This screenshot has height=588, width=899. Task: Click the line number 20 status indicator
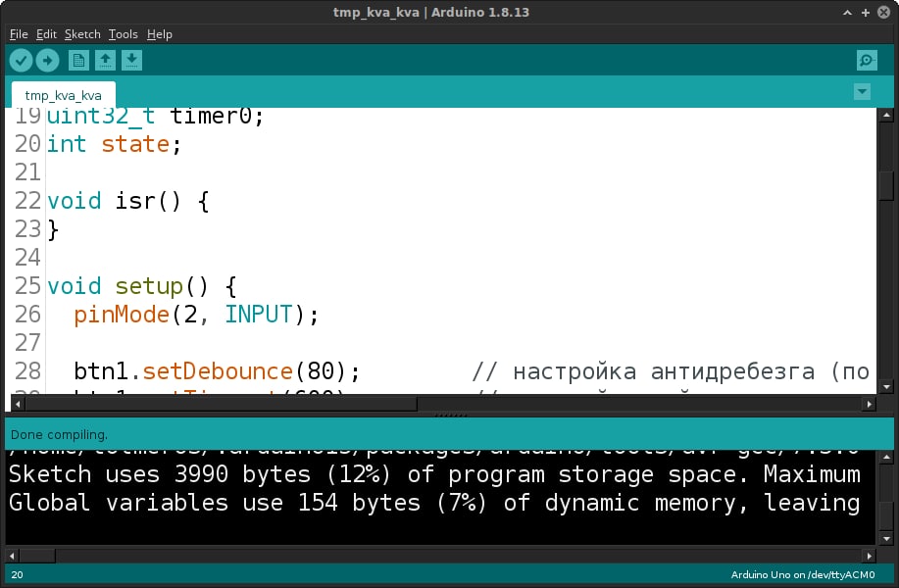18,575
